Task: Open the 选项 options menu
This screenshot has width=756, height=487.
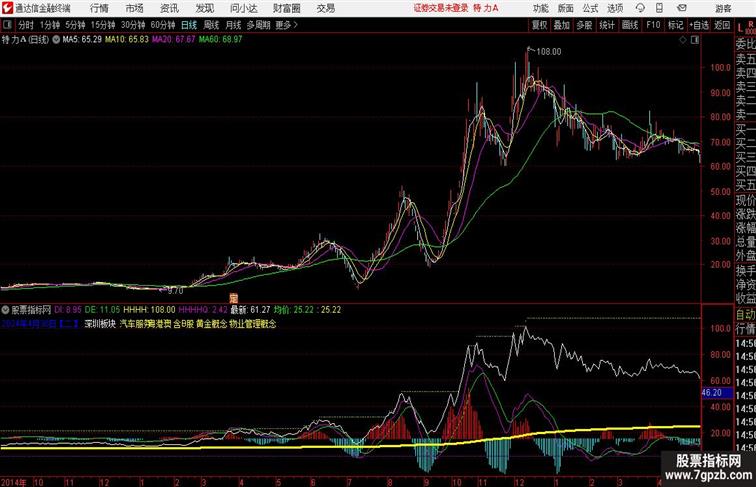Action: coord(615,8)
